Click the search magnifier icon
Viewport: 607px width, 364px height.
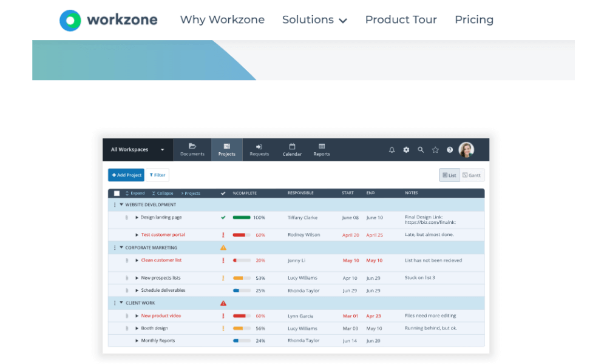tap(421, 150)
